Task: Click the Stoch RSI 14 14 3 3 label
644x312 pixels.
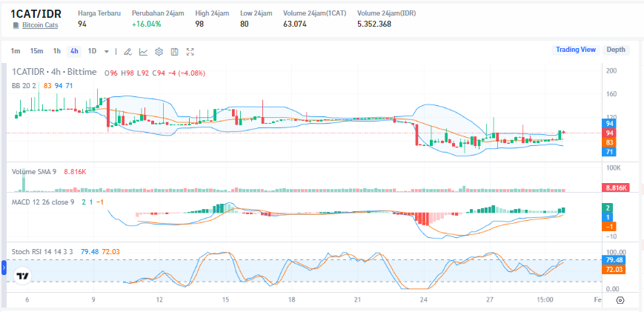Action: point(42,252)
